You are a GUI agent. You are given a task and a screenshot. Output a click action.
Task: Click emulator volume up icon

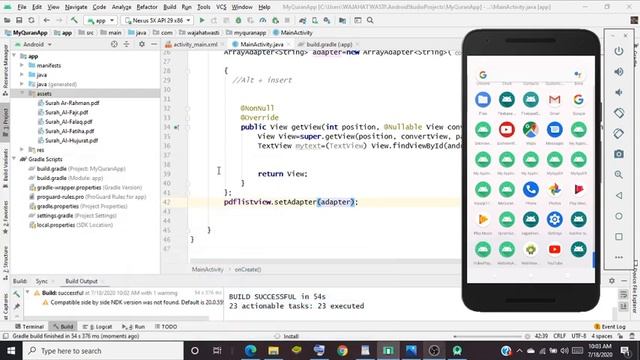click(619, 71)
